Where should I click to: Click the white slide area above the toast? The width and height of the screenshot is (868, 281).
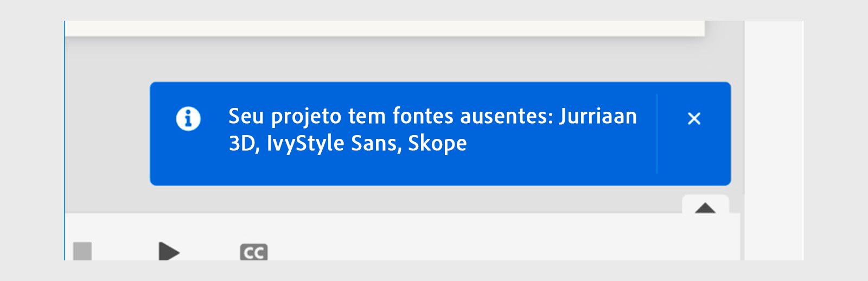point(380,28)
